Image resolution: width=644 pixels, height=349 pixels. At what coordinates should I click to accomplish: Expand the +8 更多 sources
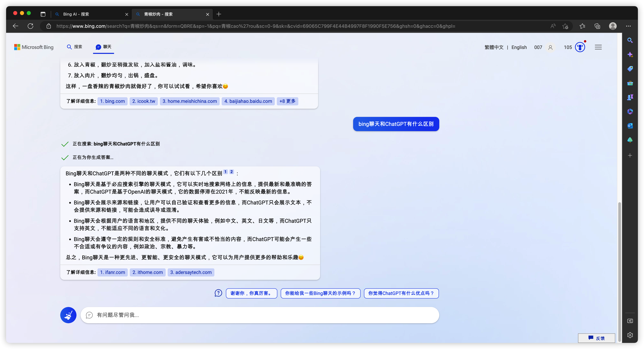coord(287,101)
